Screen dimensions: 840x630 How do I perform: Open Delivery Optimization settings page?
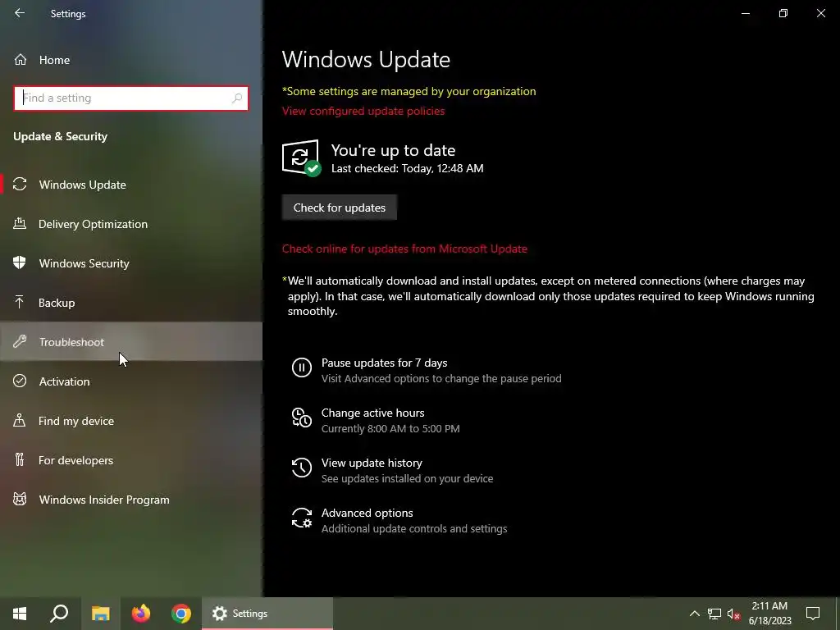(131, 224)
